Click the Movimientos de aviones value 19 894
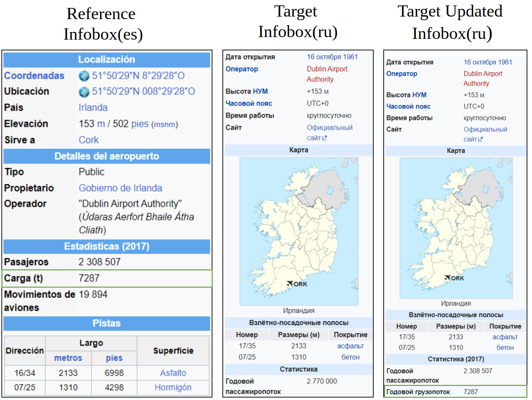This screenshot has height=400, width=532. pos(93,295)
